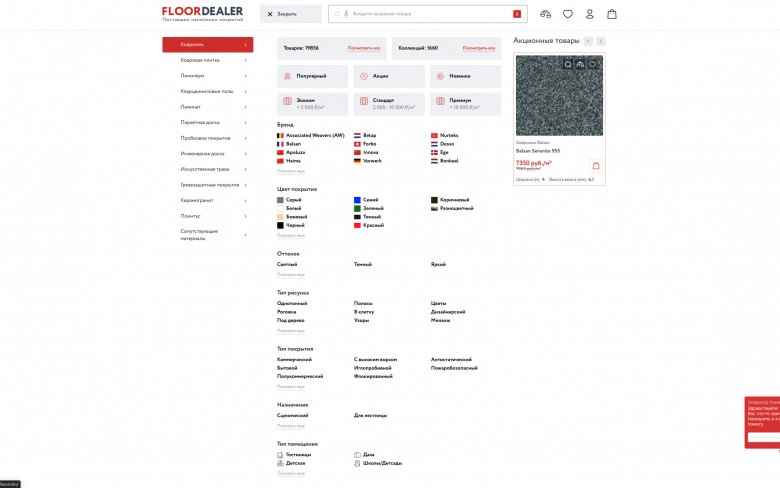
Task: Open the favorites heart icon in header
Action: (568, 14)
